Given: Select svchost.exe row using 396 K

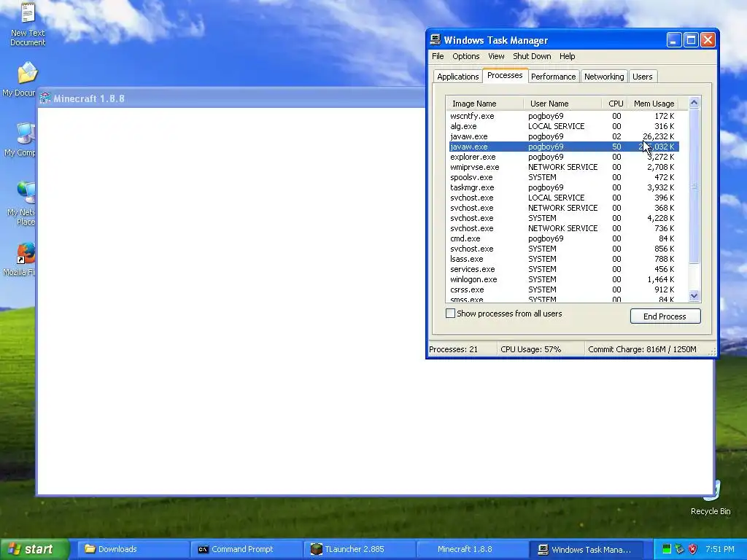Looking at the screenshot, I should click(564, 198).
